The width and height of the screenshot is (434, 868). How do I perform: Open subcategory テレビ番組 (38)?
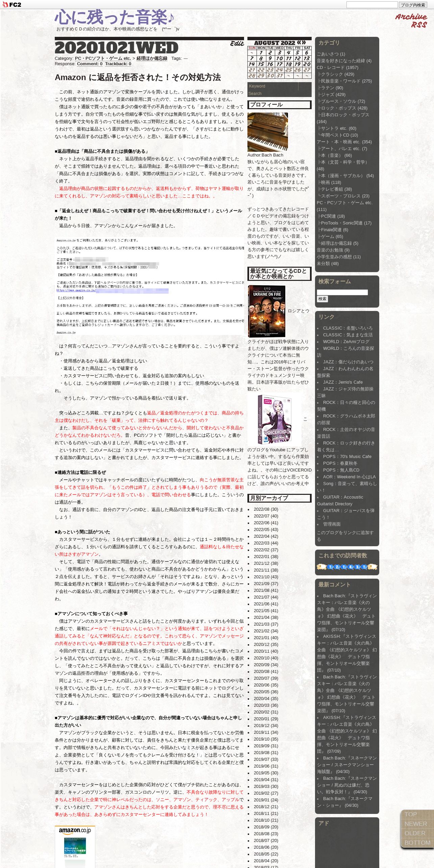pos(336,189)
